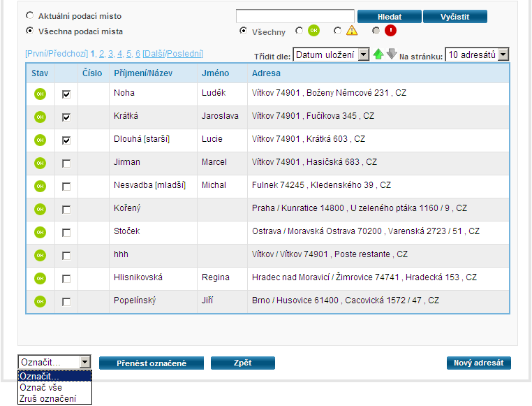Select 'Aktuální podací místo' radio button
532x406 pixels.
click(x=29, y=15)
